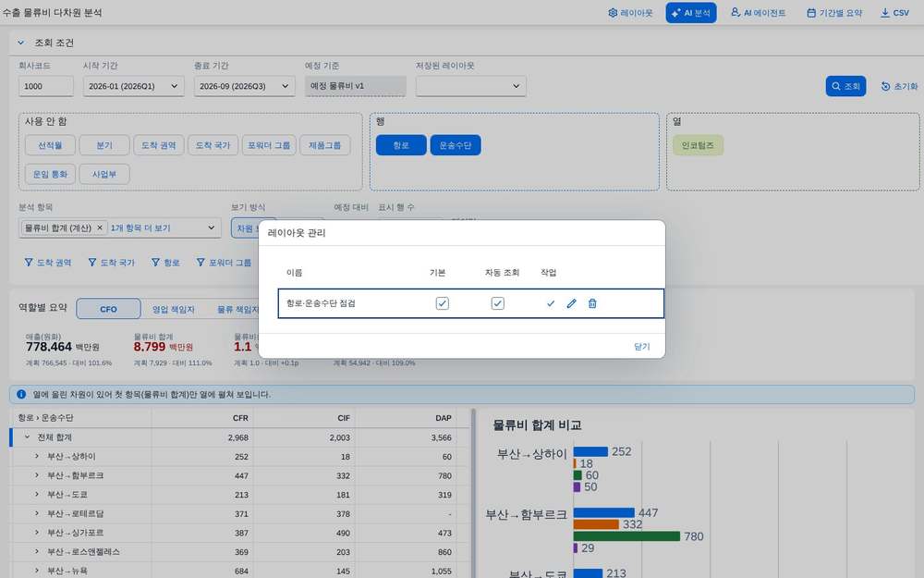Toggle 기본 checkbox for 항로·운송수단 점검
The image size is (924, 578).
[442, 303]
